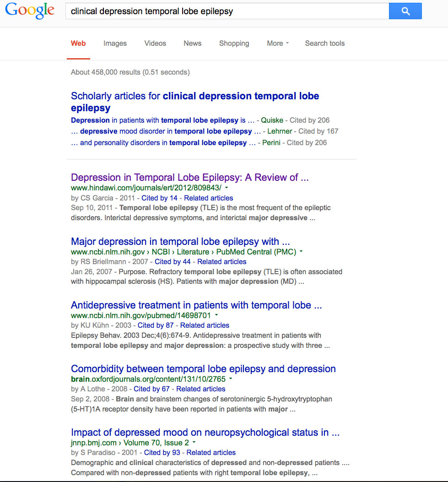Open 'Depression in Temporal Lobe Epilepsy: A Review'
Image resolution: width=448 pixels, height=482 pixels.
pos(189,177)
